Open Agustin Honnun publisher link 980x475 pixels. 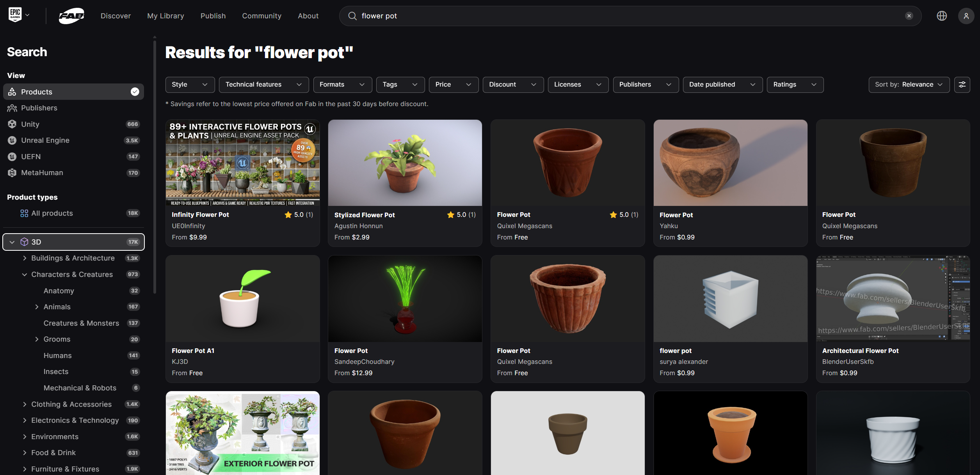pyautogui.click(x=358, y=226)
